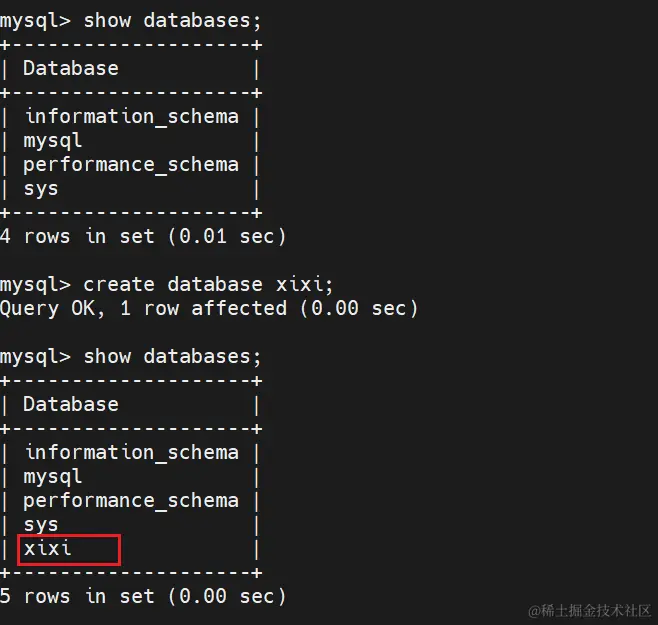Screen dimensions: 658x625
Task: Select 'sys' entry in the second result
Action: point(41,525)
